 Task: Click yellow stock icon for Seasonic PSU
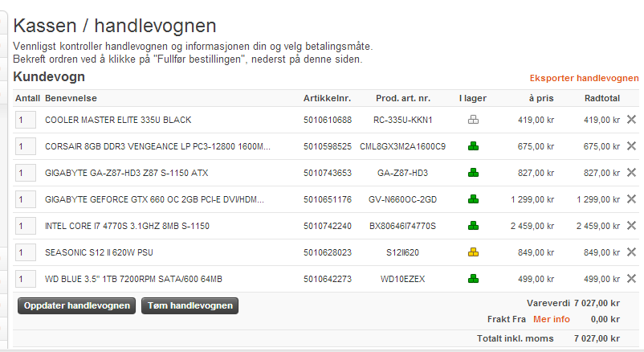point(473,252)
